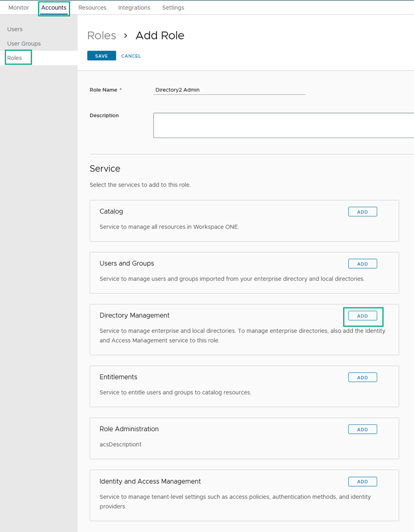Add the Directory Management service
Image resolution: width=414 pixels, height=532 pixels.
pos(362,316)
